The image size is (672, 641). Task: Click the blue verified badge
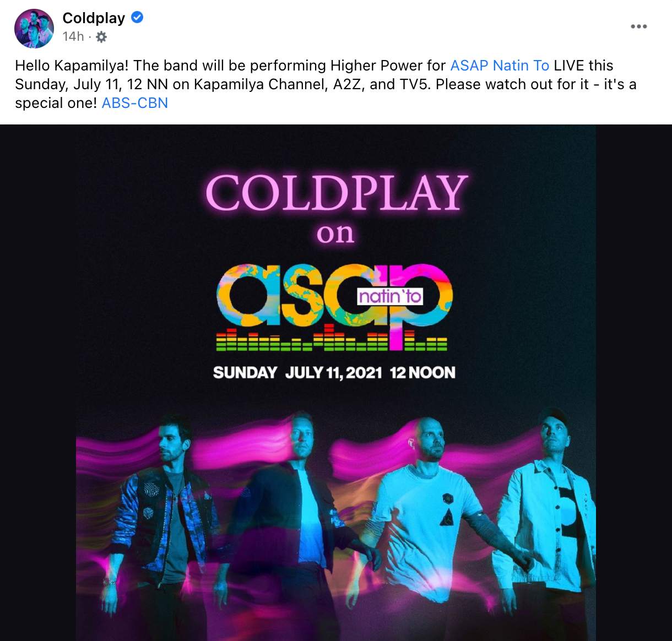tap(137, 18)
